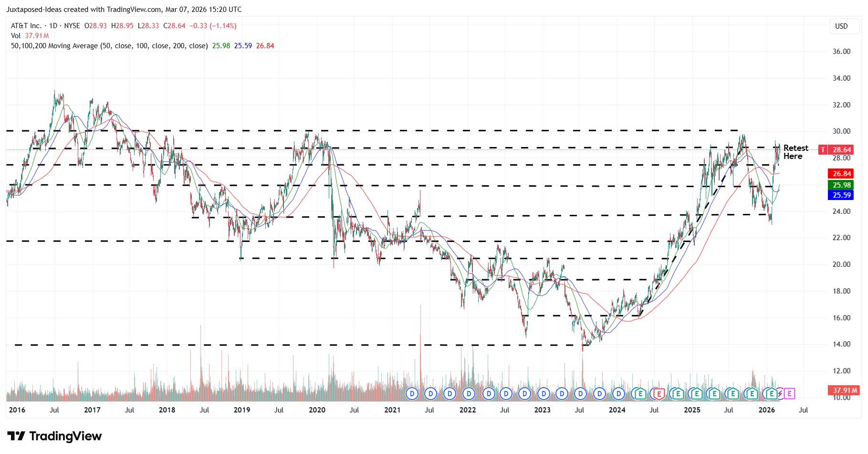Click the green 25.98 value in legend

coord(221,46)
